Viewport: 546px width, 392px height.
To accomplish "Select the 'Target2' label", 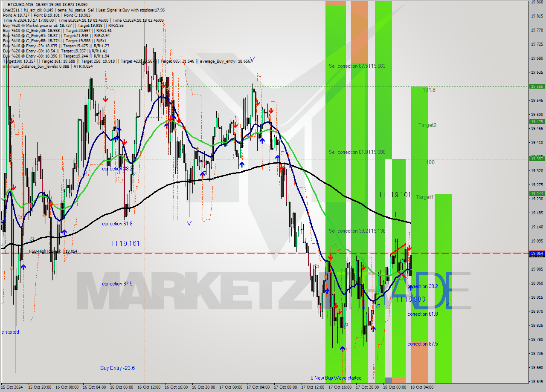I will 427,125.
